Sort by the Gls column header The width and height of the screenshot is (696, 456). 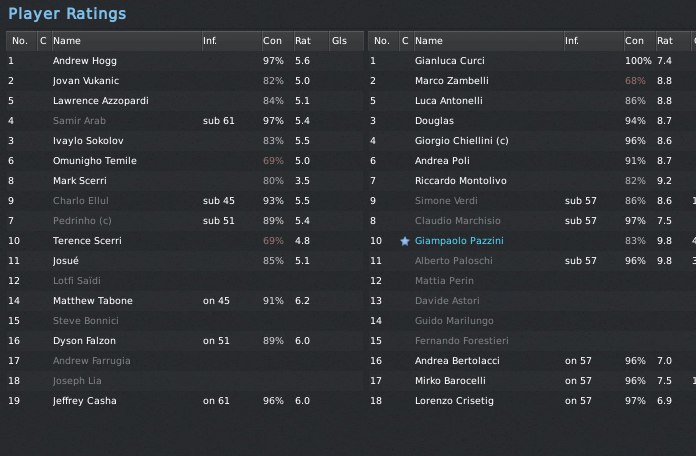tap(340, 41)
